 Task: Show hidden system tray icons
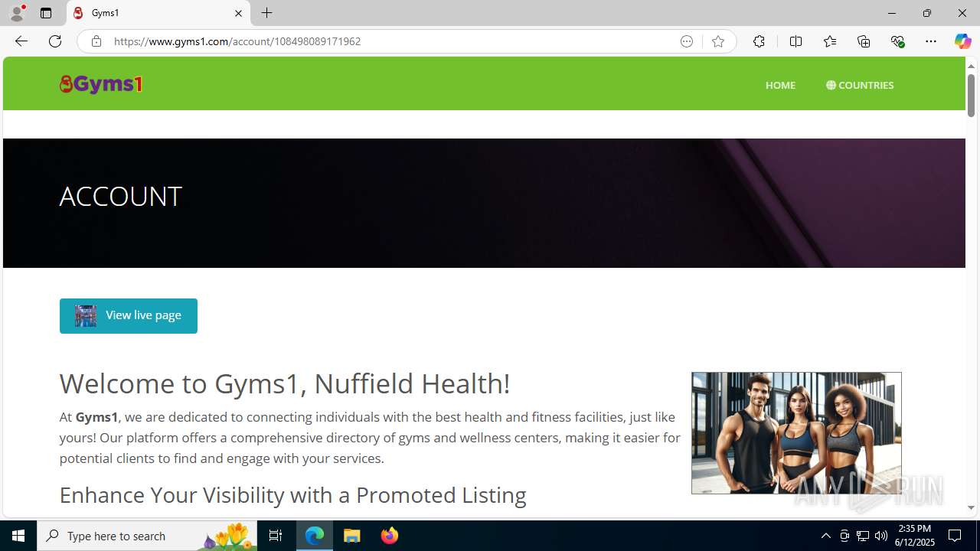(825, 536)
